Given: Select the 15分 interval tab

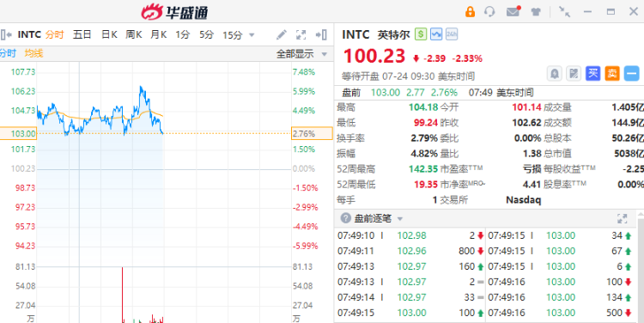Looking at the screenshot, I should click(x=233, y=35).
